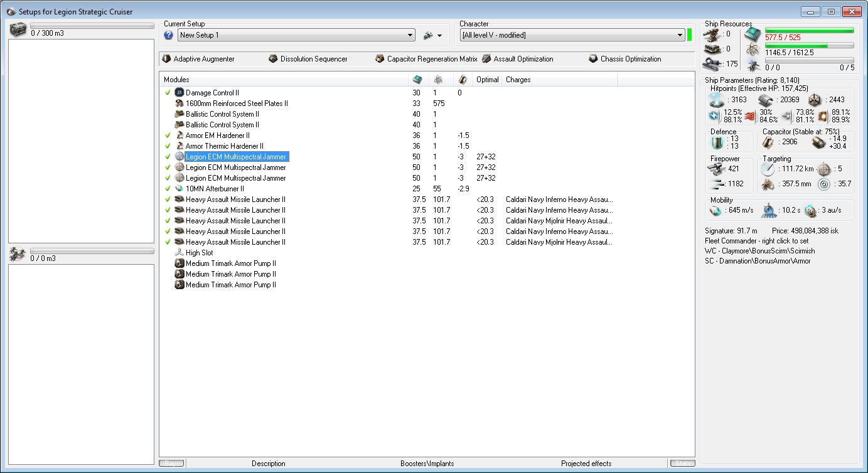Click the powergrid usage progress bar

[x=809, y=45]
